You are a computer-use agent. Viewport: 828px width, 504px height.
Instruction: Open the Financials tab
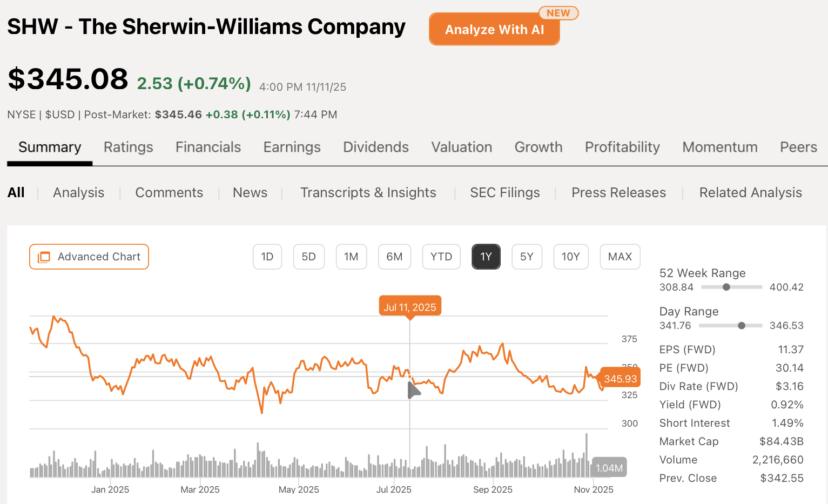(208, 147)
